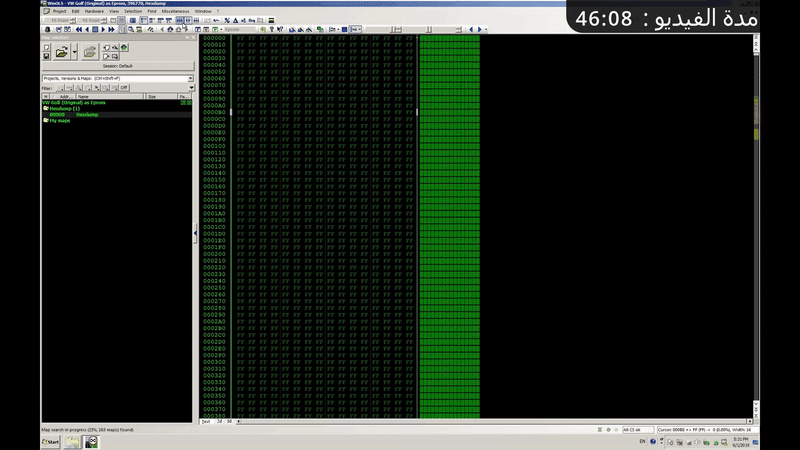Screen dimensions: 800x450
Task: Open the Projects, Versions & Maps dropdown
Action: 189,78
